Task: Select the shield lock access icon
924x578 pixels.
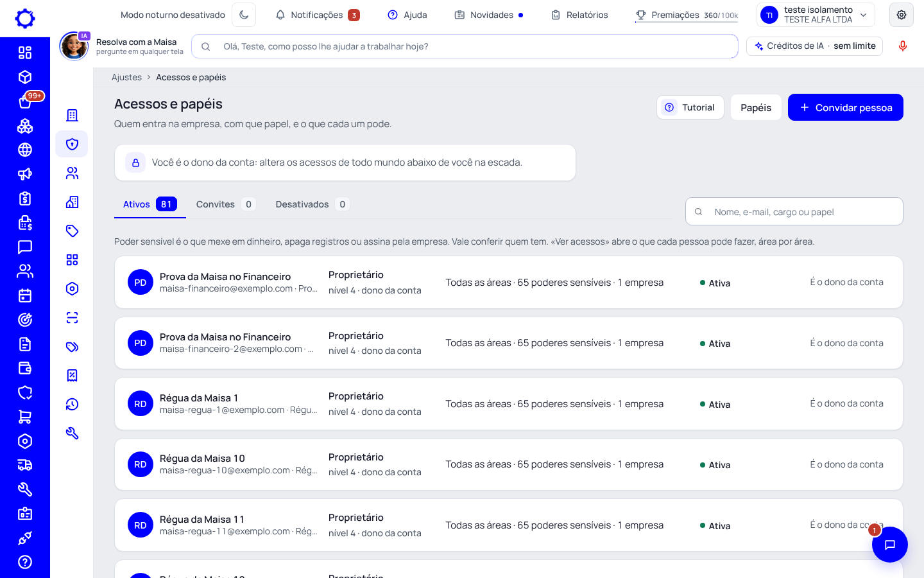Action: click(x=72, y=144)
